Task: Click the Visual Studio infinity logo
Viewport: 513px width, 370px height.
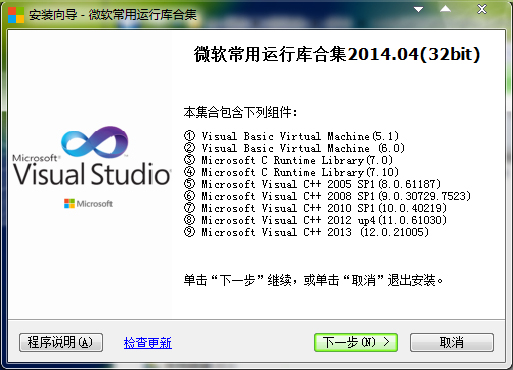Action: click(x=95, y=142)
